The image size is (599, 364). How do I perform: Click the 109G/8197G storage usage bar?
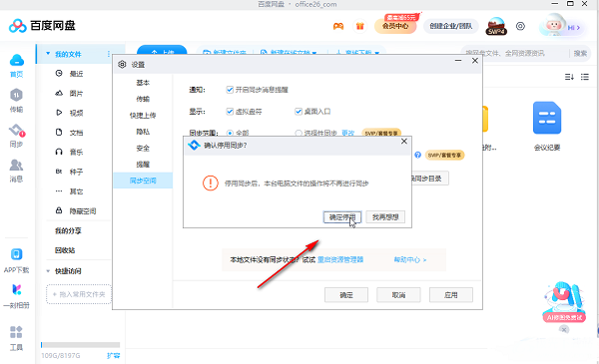[x=80, y=345]
